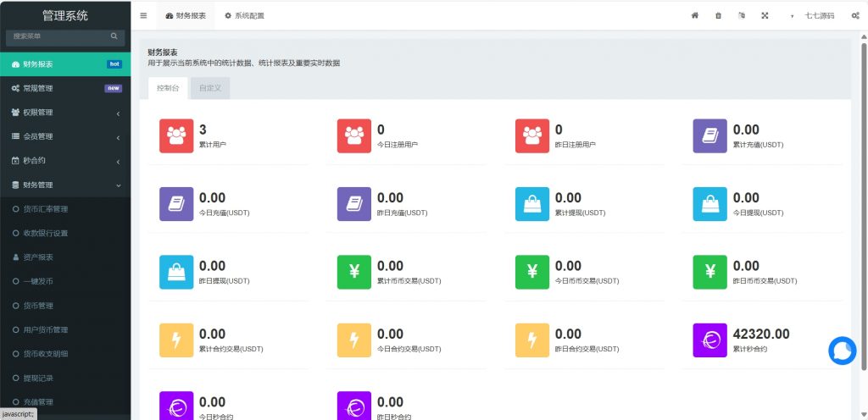The height and width of the screenshot is (420, 868).
Task: Click the 累计用户 red users icon
Action: pos(176,136)
